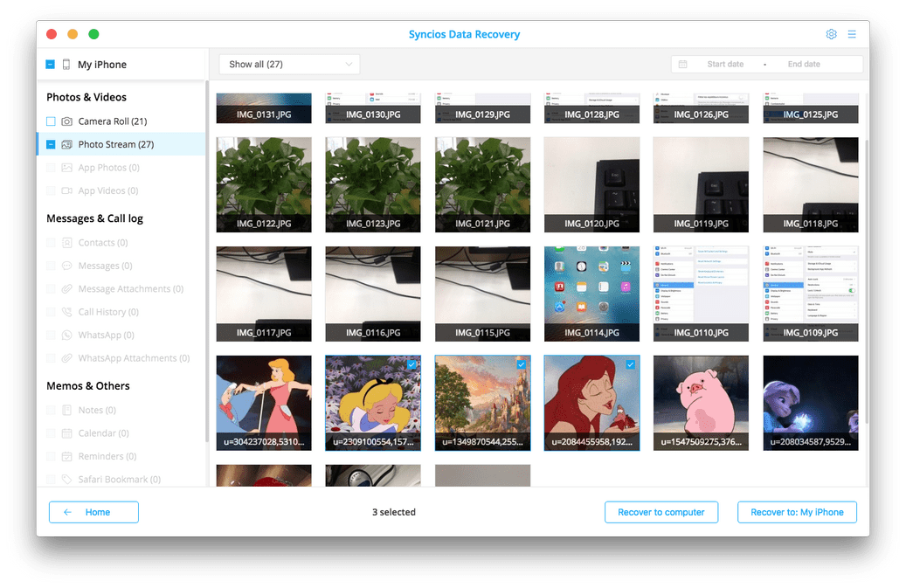This screenshot has width=906, height=588.
Task: Open the hamburger menu icon
Action: (x=852, y=34)
